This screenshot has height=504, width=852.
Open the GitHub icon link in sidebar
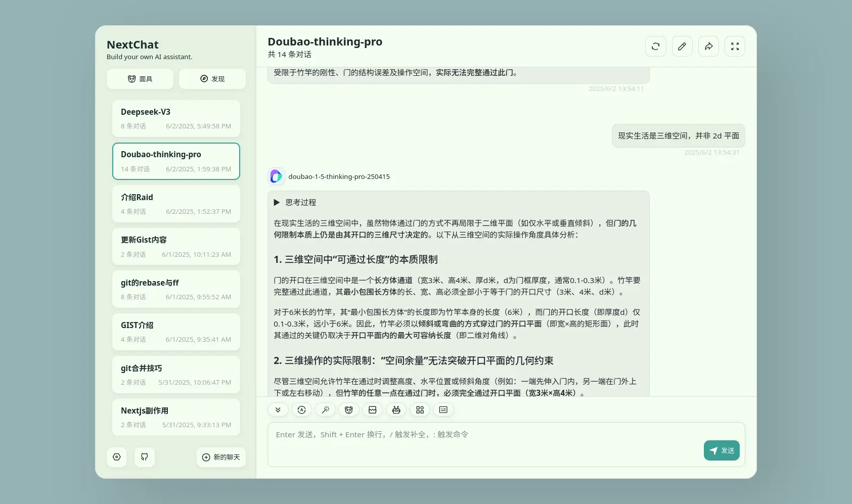point(145,457)
